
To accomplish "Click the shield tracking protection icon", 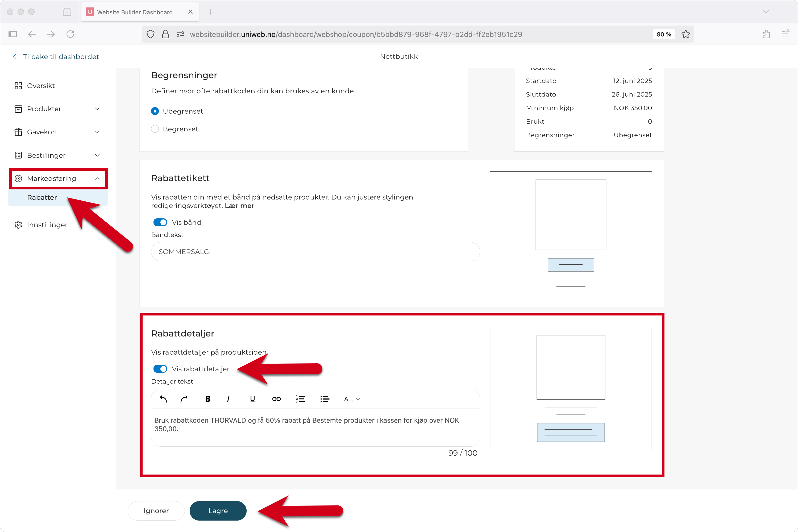I will (151, 34).
